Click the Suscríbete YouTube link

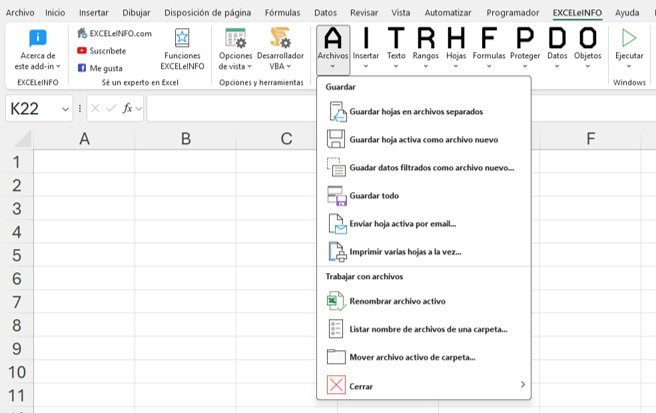point(102,51)
